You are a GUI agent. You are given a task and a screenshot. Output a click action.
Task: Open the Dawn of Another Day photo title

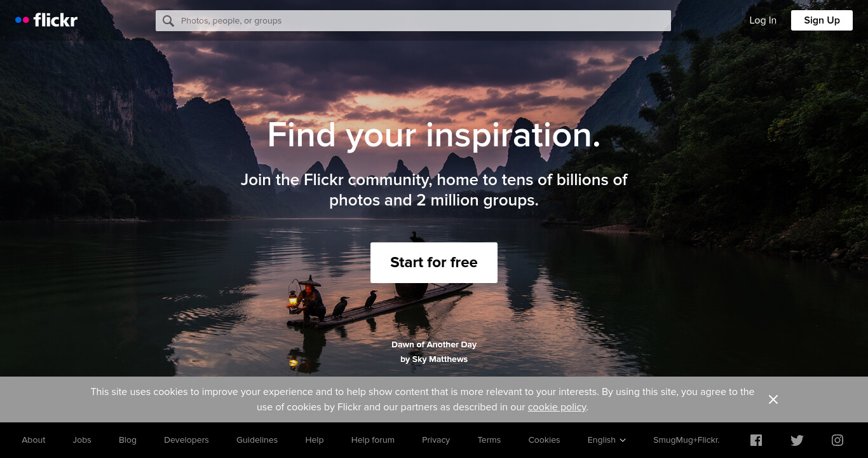click(x=434, y=345)
